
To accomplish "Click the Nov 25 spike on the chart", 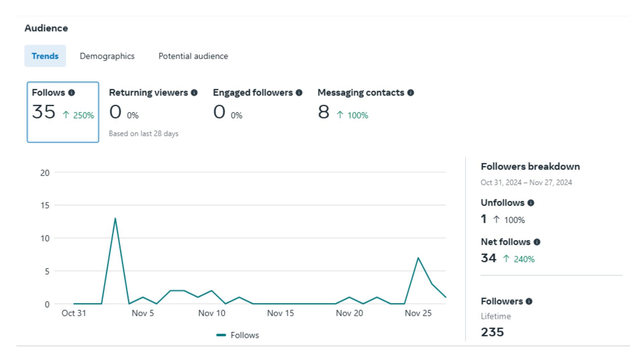I will point(418,258).
